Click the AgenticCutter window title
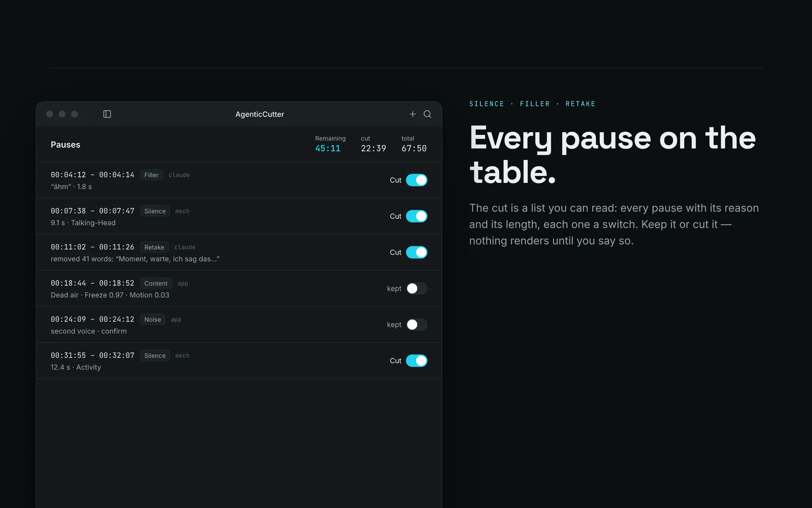 point(260,114)
